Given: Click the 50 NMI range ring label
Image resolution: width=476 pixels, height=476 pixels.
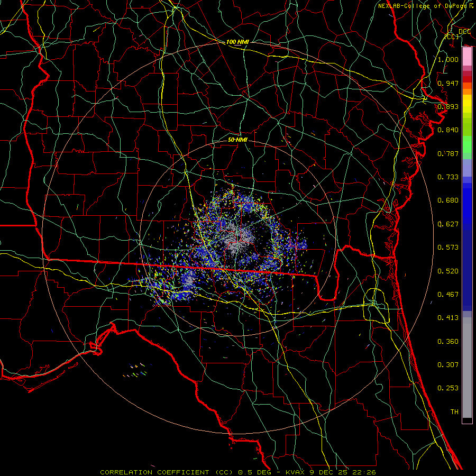Looking at the screenshot, I should coord(237,140).
